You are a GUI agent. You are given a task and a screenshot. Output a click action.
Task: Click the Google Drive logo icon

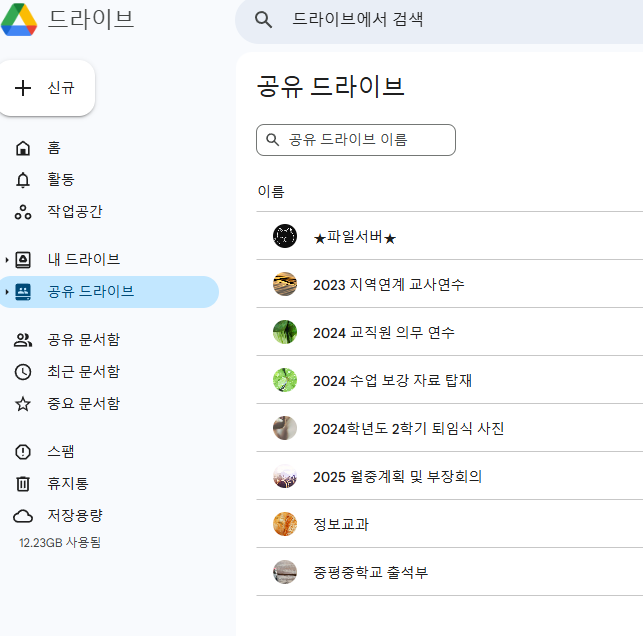(19, 19)
